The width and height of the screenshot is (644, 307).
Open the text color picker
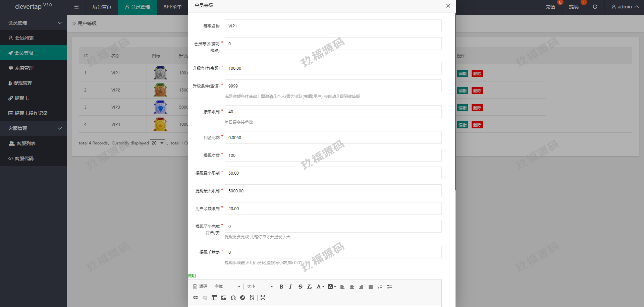click(x=320, y=287)
